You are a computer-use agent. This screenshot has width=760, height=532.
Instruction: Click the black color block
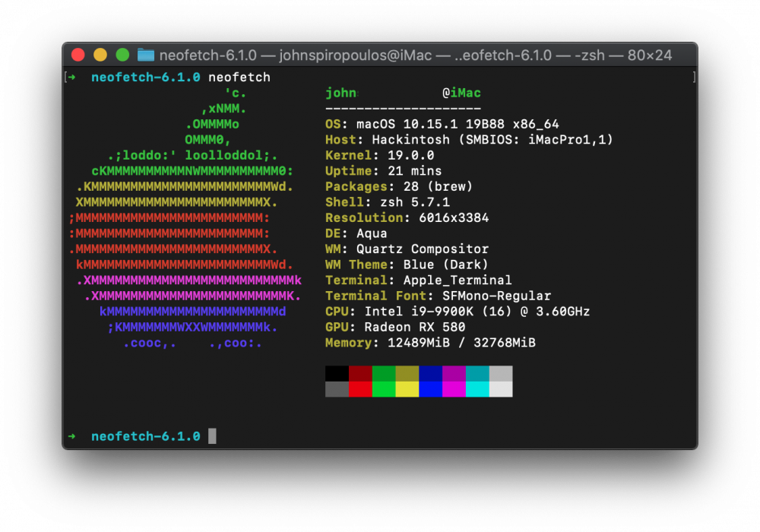[337, 374]
